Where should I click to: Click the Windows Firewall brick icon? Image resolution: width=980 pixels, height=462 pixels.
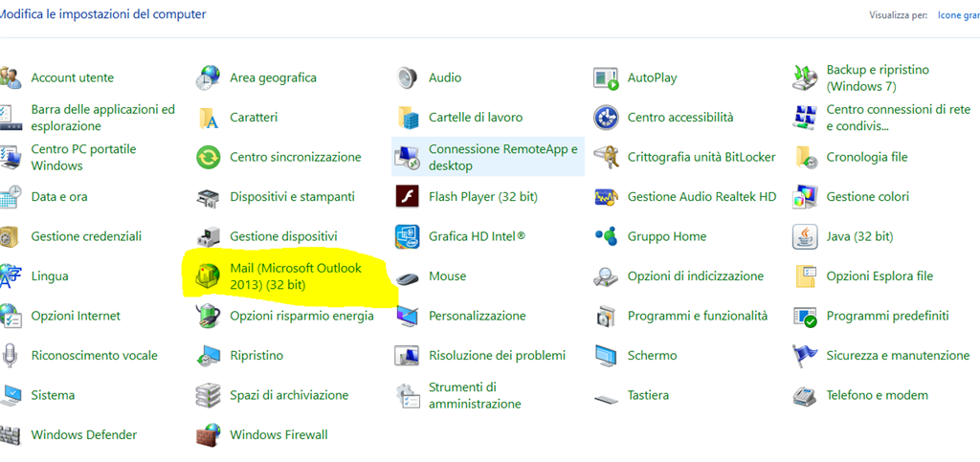208,434
